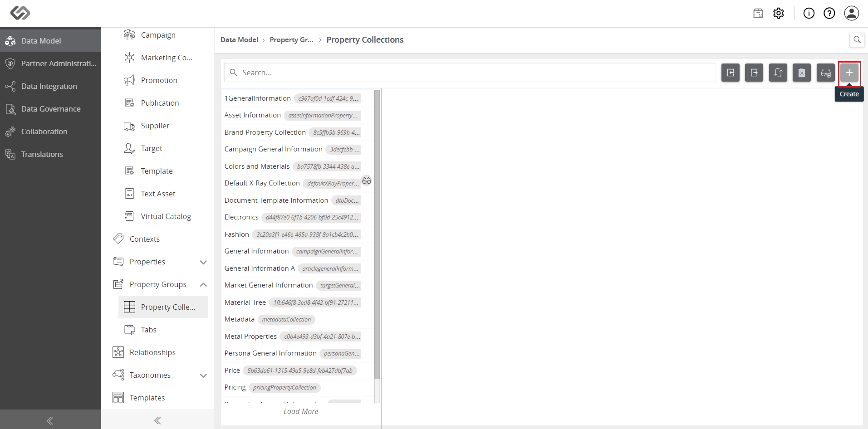The image size is (868, 429).
Task: Select Campaign in the tree
Action: (x=163, y=35)
